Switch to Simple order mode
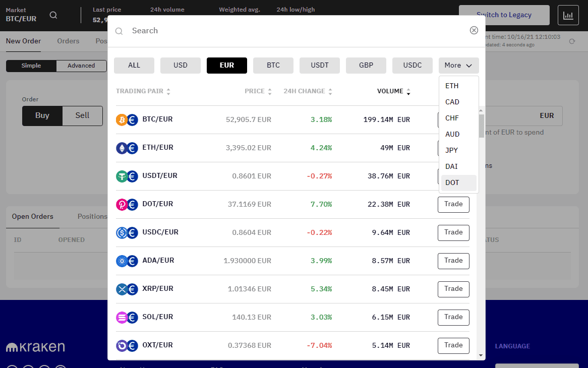Screen dimensions: 588x368 [31, 66]
